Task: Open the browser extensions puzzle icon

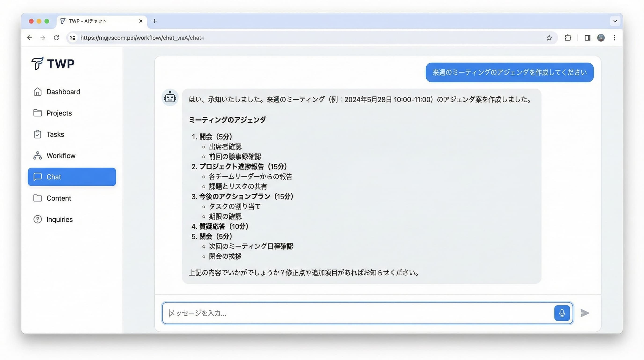Action: (568, 38)
